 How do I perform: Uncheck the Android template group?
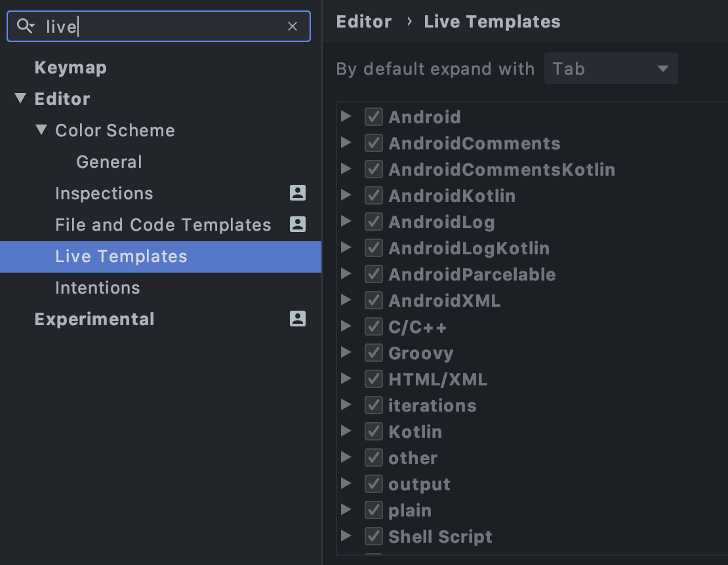point(374,117)
